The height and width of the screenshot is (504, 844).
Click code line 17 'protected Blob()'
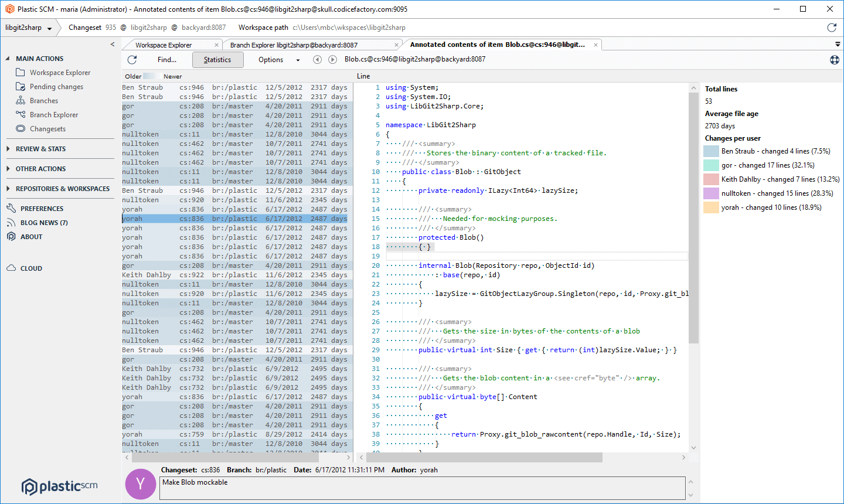tap(451, 237)
